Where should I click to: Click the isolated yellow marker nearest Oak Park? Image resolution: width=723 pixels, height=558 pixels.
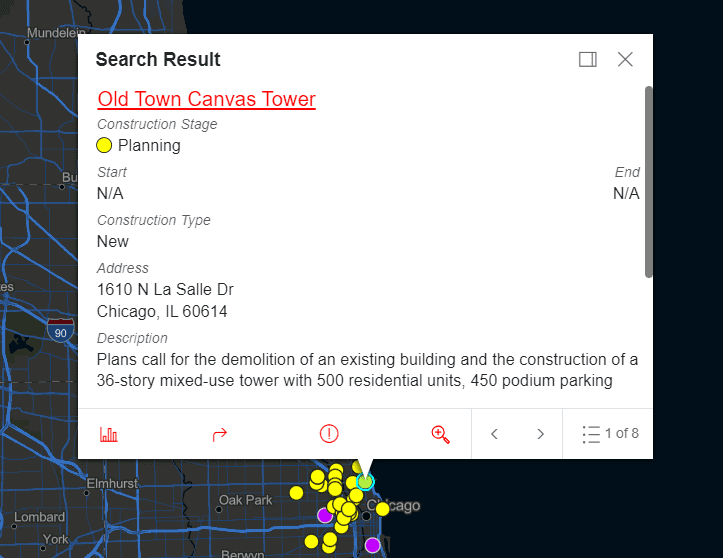(x=296, y=492)
